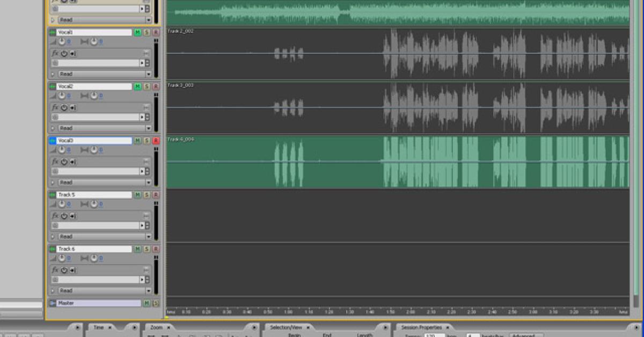Click the fx icon on Vocal2 track

point(55,107)
